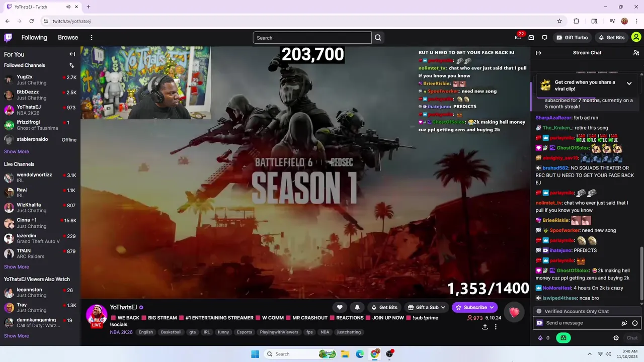This screenshot has height=362, width=644.
Task: Claim the green channel points button
Action: pos(563,338)
